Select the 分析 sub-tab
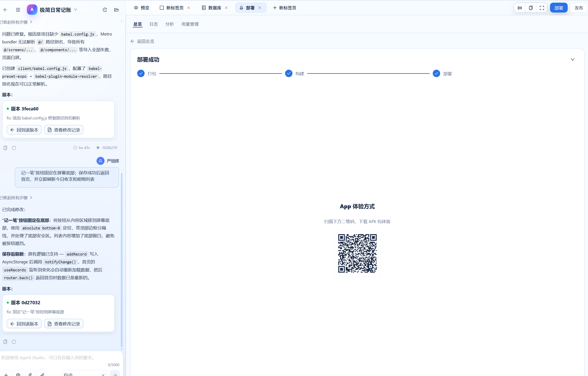This screenshot has width=588, height=376. pyautogui.click(x=169, y=24)
